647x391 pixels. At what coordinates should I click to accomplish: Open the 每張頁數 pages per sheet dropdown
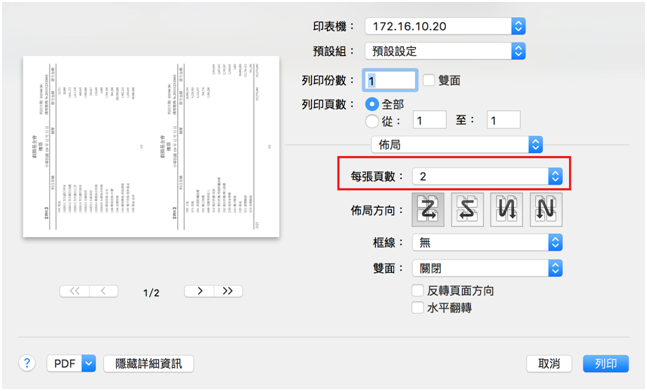pyautogui.click(x=487, y=176)
